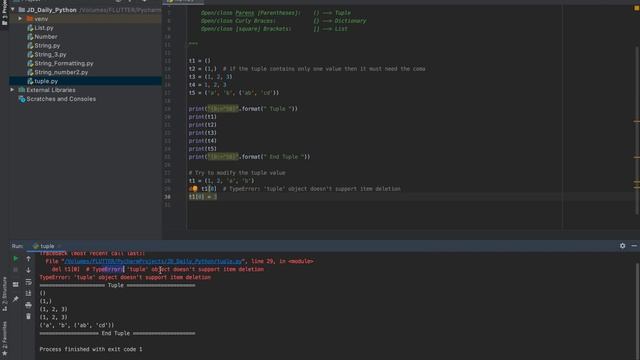Click the venv folder icon

pyautogui.click(x=29, y=19)
